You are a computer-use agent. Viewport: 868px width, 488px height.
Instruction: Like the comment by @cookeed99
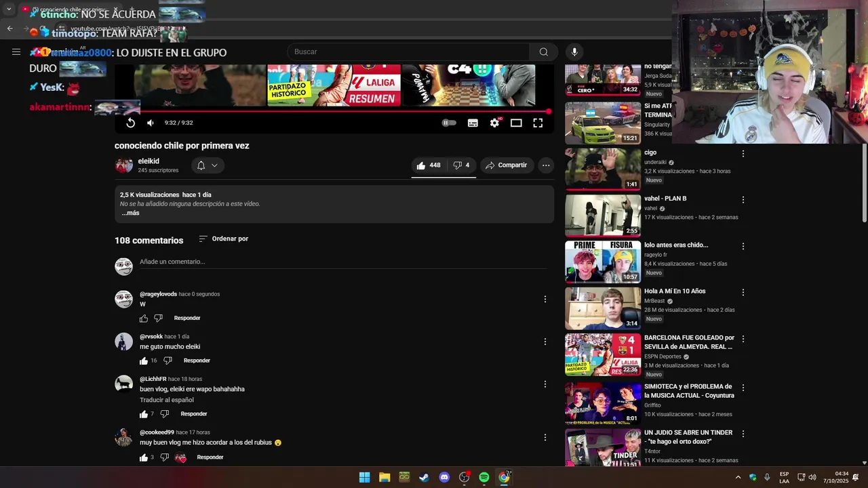pos(144,457)
